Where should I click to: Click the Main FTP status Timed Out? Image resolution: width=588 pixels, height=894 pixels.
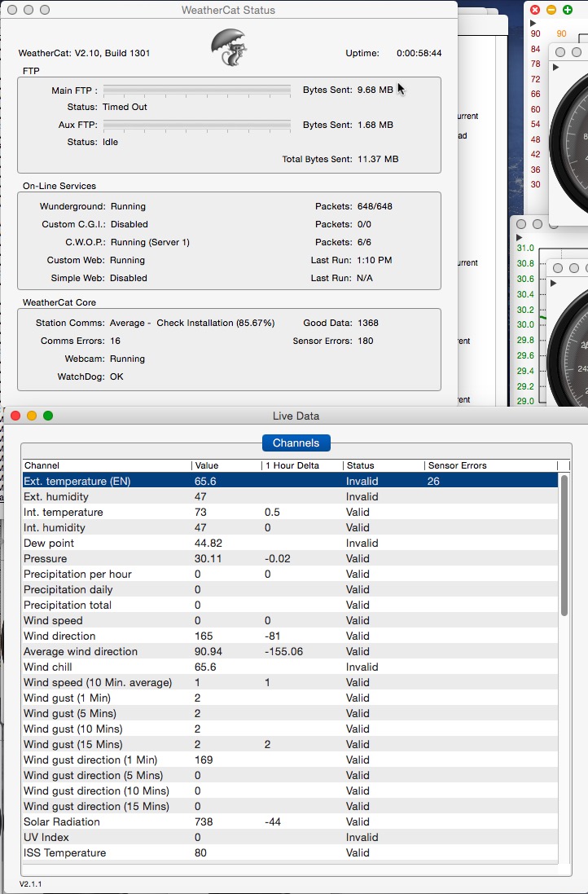pos(125,107)
